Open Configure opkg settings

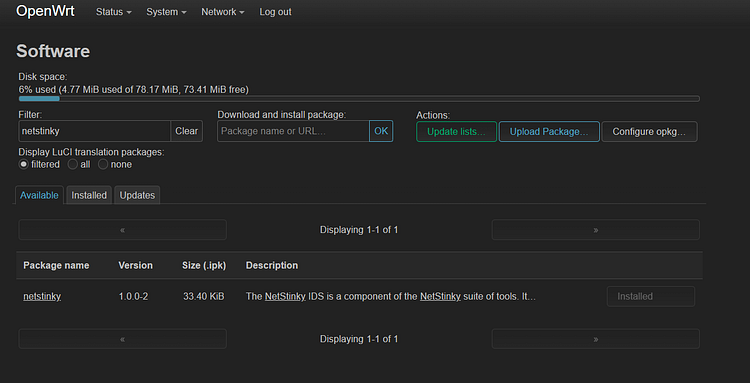[649, 131]
